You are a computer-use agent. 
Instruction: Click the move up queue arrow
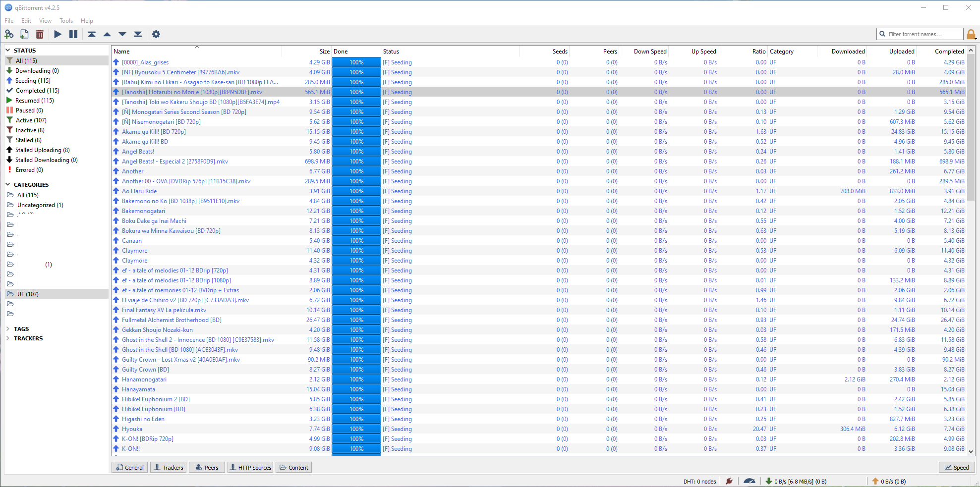coord(107,34)
